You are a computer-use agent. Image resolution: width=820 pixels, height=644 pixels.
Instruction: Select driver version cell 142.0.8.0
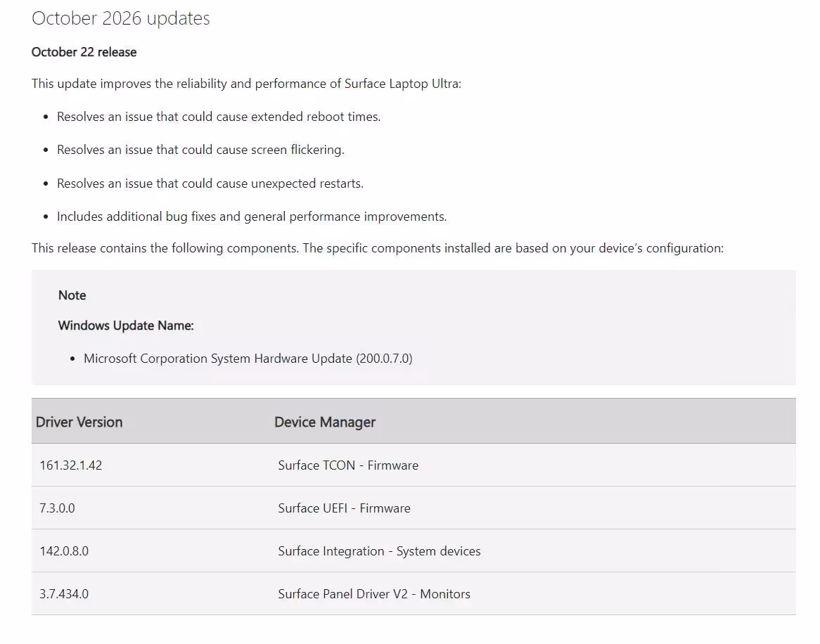click(x=64, y=551)
